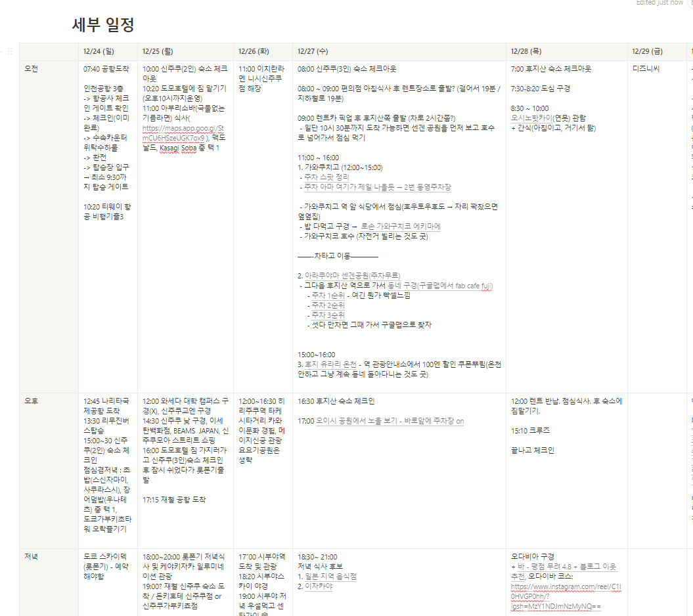Click the Edited just now status text
This screenshot has width=693, height=616.
[659, 3]
